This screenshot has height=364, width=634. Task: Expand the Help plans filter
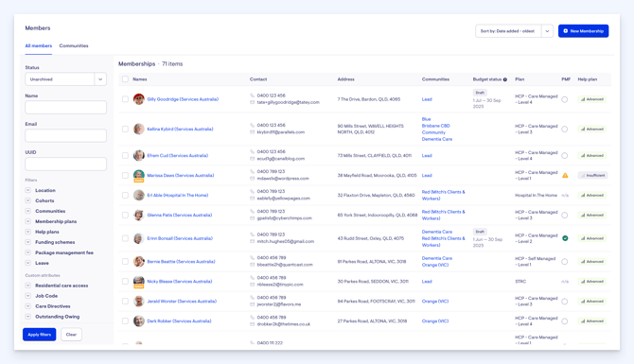pyautogui.click(x=27, y=232)
